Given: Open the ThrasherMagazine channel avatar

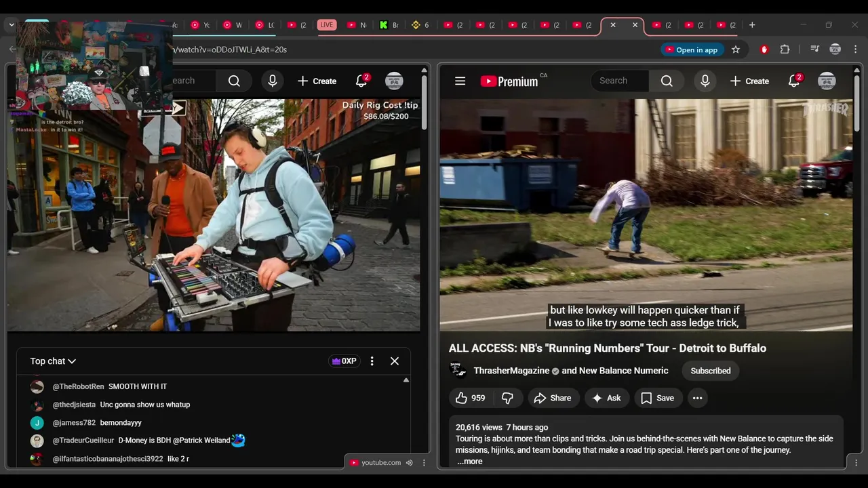Looking at the screenshot, I should 458,371.
